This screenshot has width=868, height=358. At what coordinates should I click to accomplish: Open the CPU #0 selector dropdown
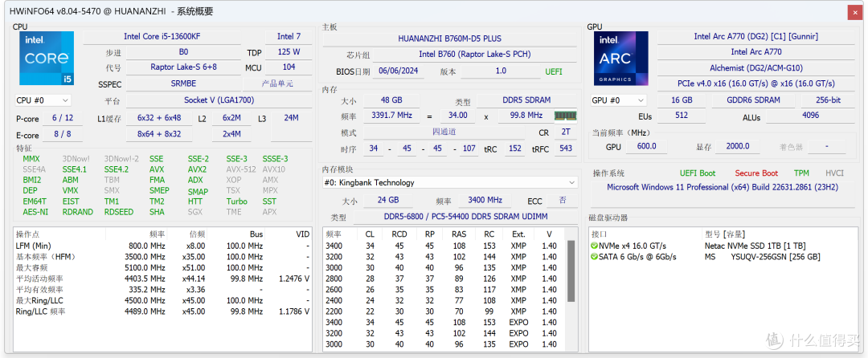pyautogui.click(x=43, y=100)
